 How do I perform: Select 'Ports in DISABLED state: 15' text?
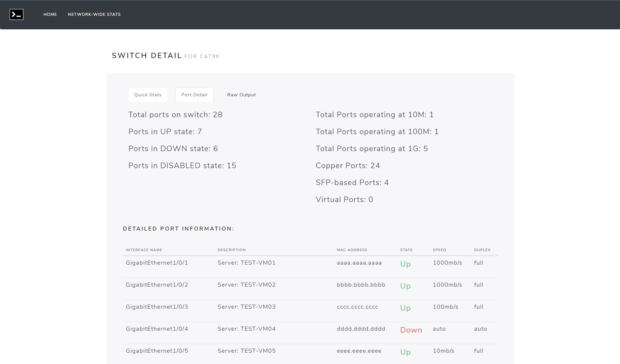coord(182,166)
